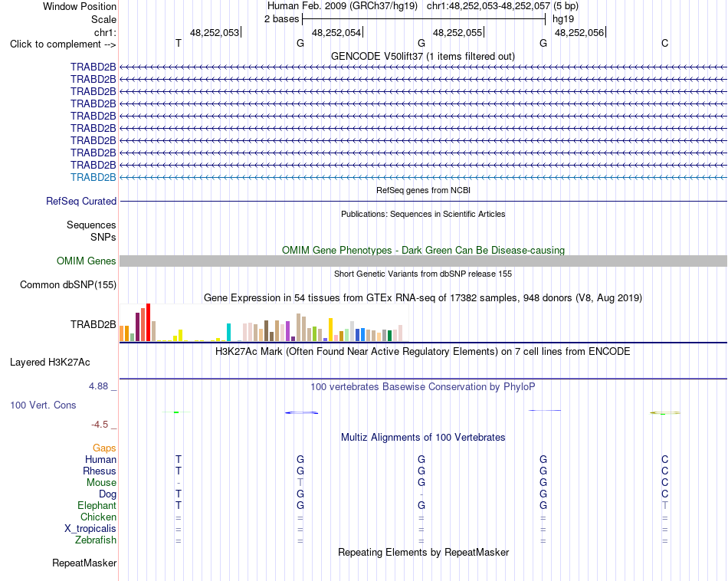Click the green PhyloP conservation mark

[x=176, y=412]
